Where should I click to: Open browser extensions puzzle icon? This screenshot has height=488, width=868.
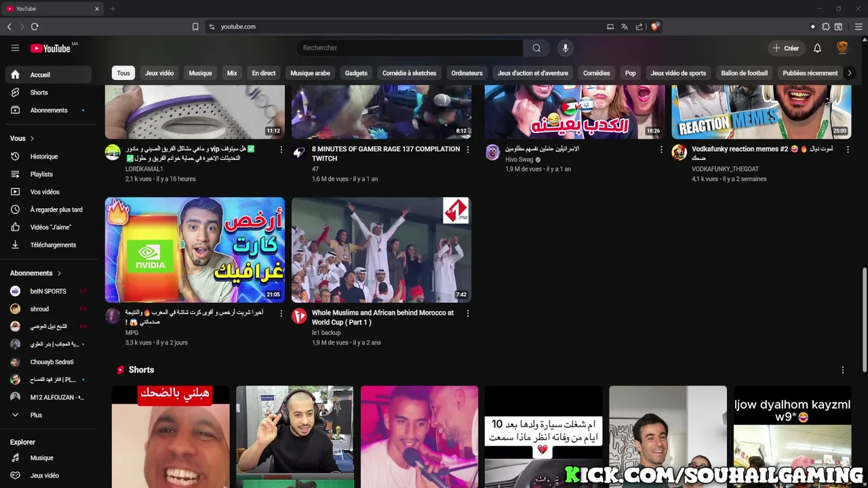(x=825, y=26)
